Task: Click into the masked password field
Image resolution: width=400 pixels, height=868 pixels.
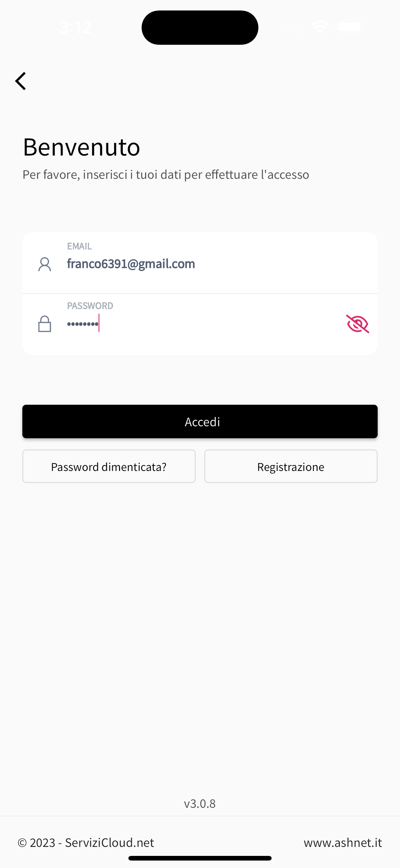Action: [x=202, y=324]
